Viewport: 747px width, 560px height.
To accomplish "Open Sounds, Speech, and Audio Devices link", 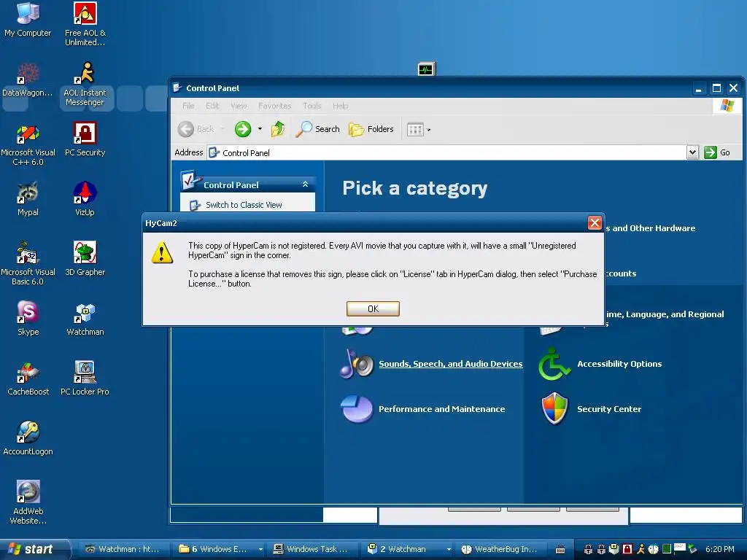I will (450, 364).
